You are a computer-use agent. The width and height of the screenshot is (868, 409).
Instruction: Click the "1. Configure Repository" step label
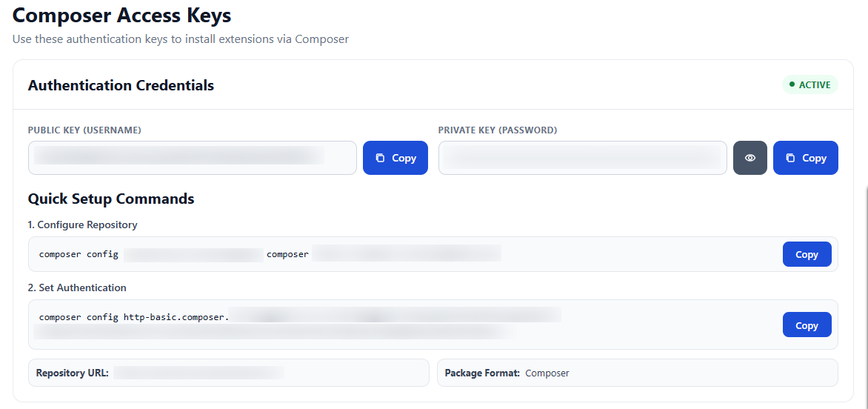point(83,225)
